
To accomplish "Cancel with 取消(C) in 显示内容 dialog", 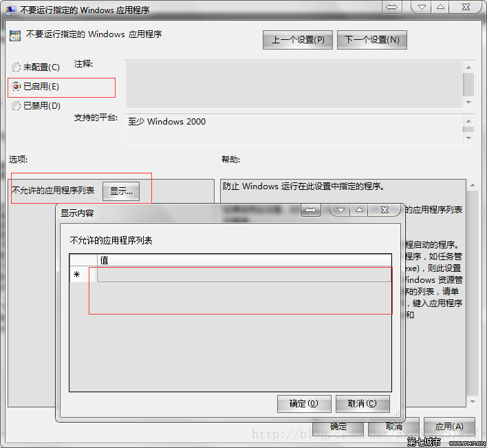I will (x=362, y=403).
